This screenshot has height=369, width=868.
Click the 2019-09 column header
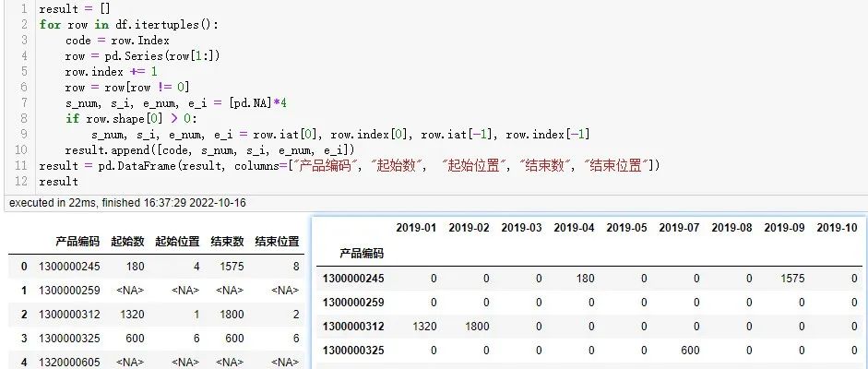tap(784, 227)
